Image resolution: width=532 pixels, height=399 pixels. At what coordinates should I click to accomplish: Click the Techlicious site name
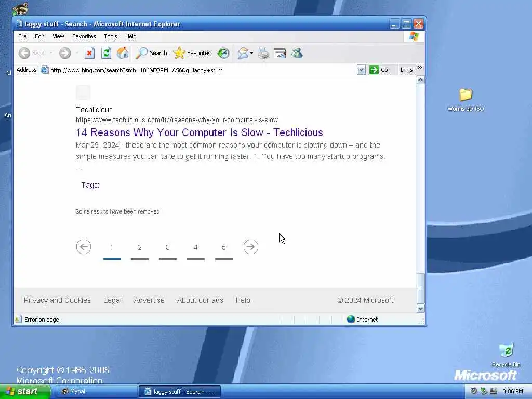[x=95, y=110]
